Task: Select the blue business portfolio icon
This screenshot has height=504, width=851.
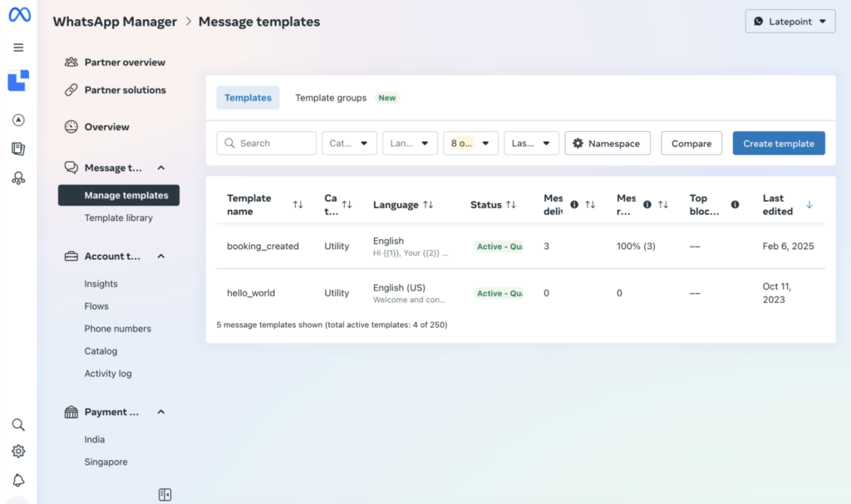Action: (x=18, y=81)
